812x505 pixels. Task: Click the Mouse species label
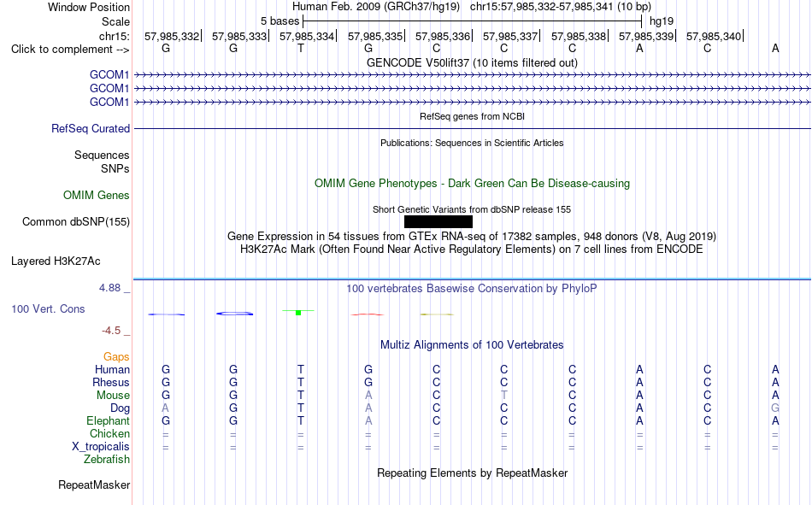click(113, 395)
